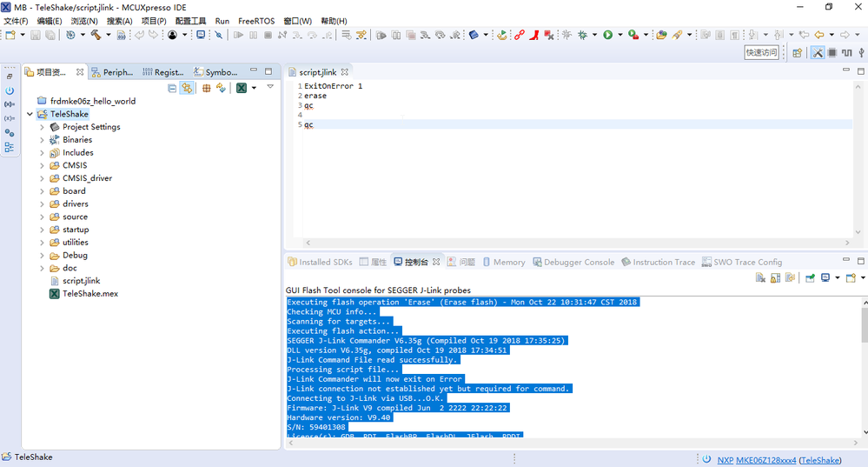Click the green Run play icon
This screenshot has height=467, width=868.
click(608, 35)
